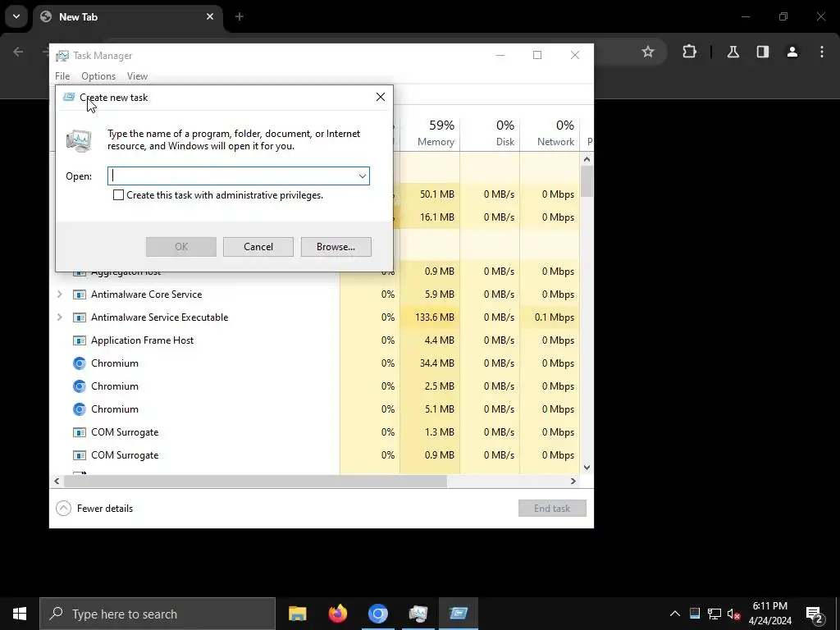Click the vertical scrollbar down arrow
The width and height of the screenshot is (840, 630).
(x=587, y=467)
